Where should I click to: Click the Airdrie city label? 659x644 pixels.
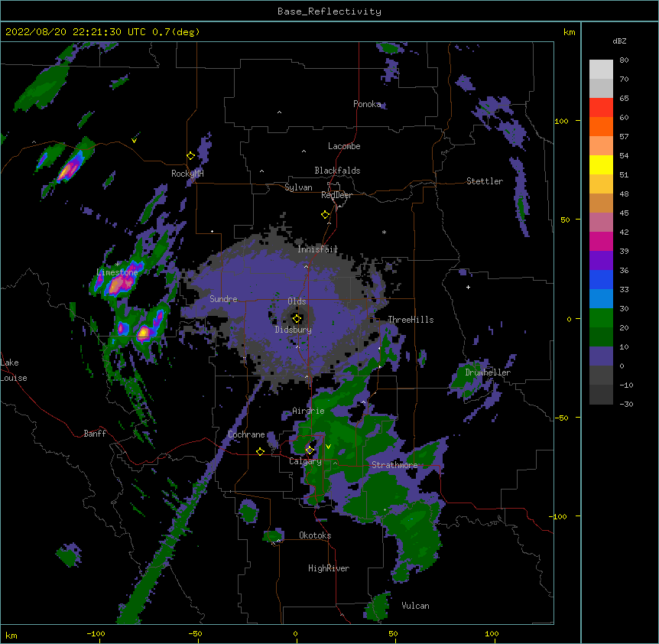point(309,411)
